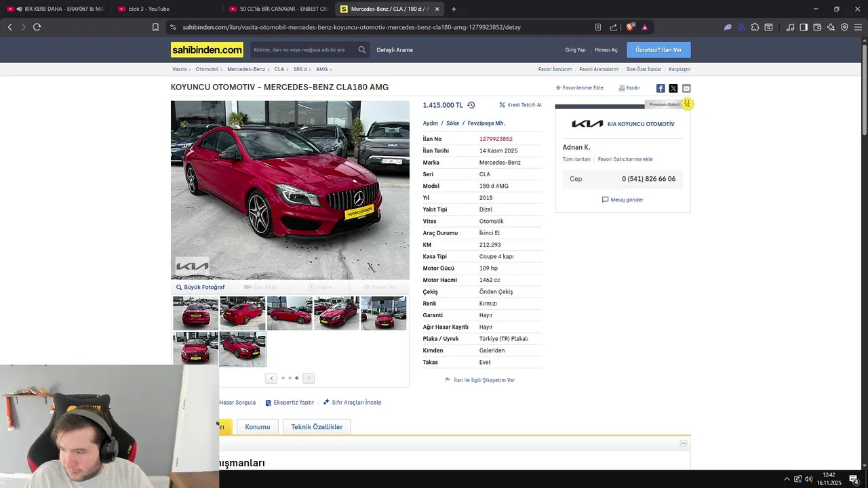Open Brave Rewards triangle icon
Viewport: 868px width, 488px height.
click(644, 27)
